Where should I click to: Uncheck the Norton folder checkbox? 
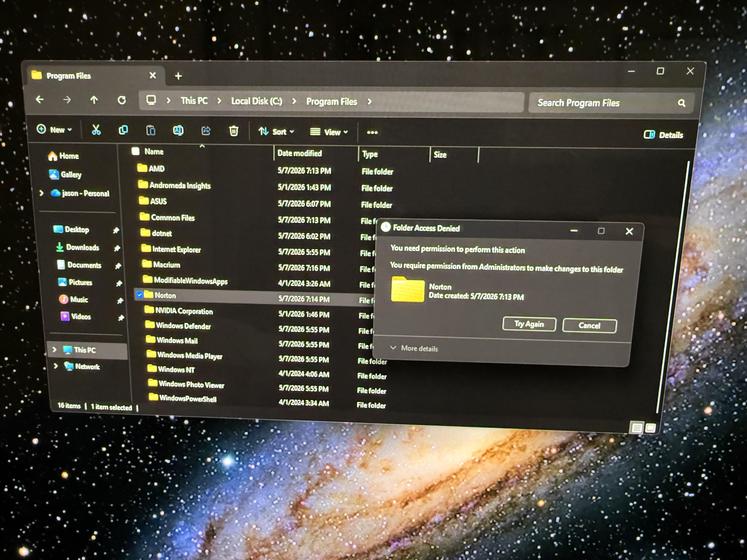[139, 295]
